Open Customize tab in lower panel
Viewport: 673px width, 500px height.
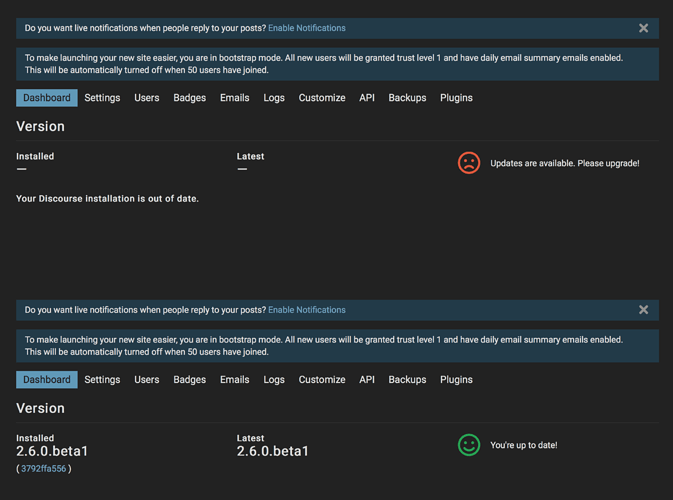click(322, 380)
